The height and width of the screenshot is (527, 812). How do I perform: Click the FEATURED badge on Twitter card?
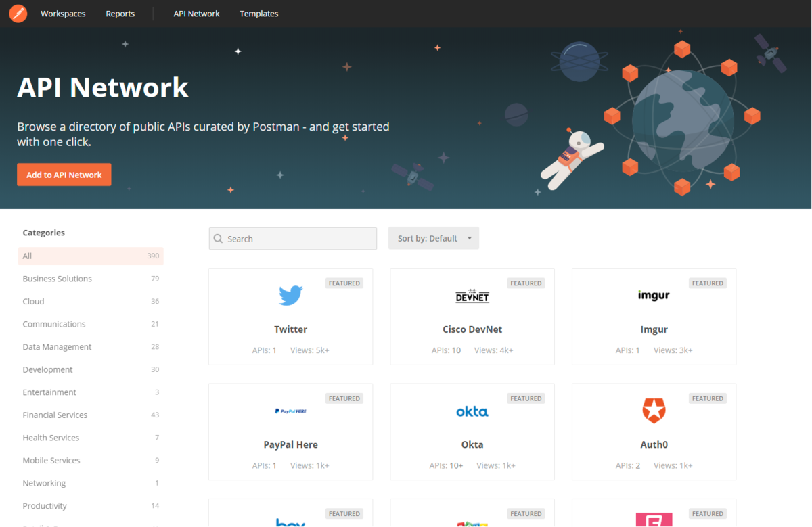(344, 283)
